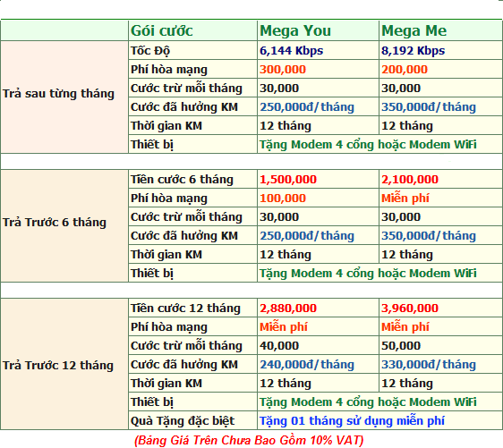
Task: Click the 'Tiền cước 6 tháng' row label
Action: click(x=182, y=180)
